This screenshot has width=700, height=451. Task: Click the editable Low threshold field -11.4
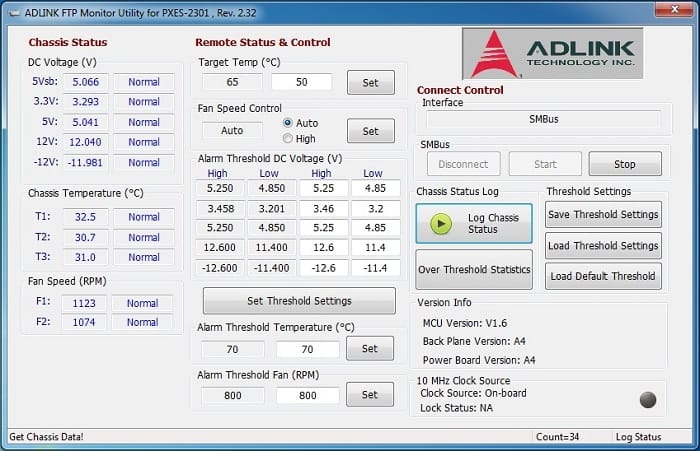tap(375, 268)
